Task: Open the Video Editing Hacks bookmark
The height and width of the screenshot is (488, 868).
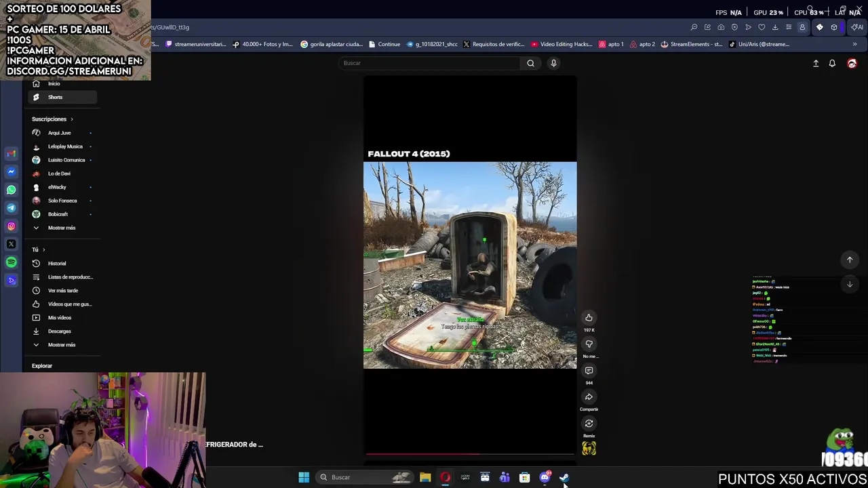Action: (x=561, y=44)
